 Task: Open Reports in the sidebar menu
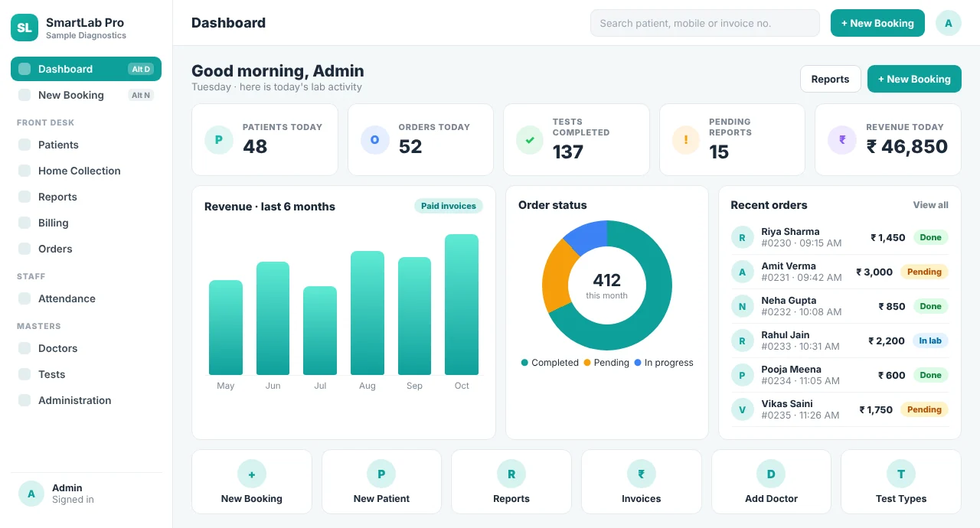86,197
